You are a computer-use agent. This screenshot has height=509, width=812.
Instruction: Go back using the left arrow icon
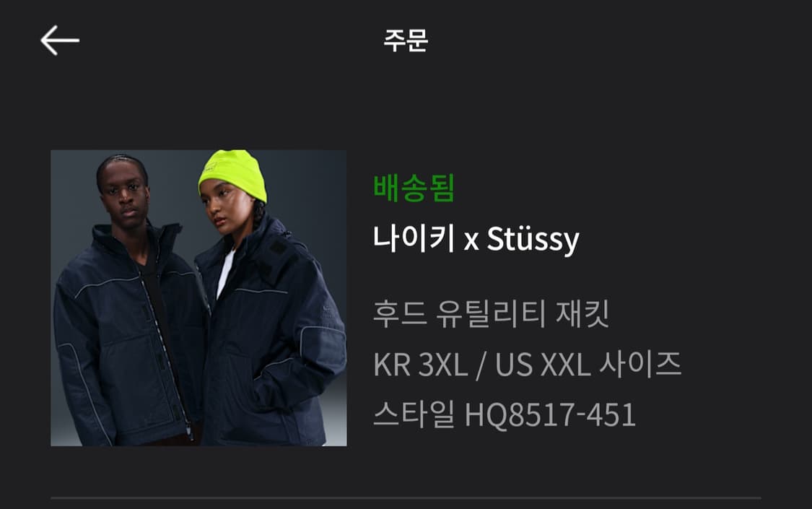[x=60, y=40]
